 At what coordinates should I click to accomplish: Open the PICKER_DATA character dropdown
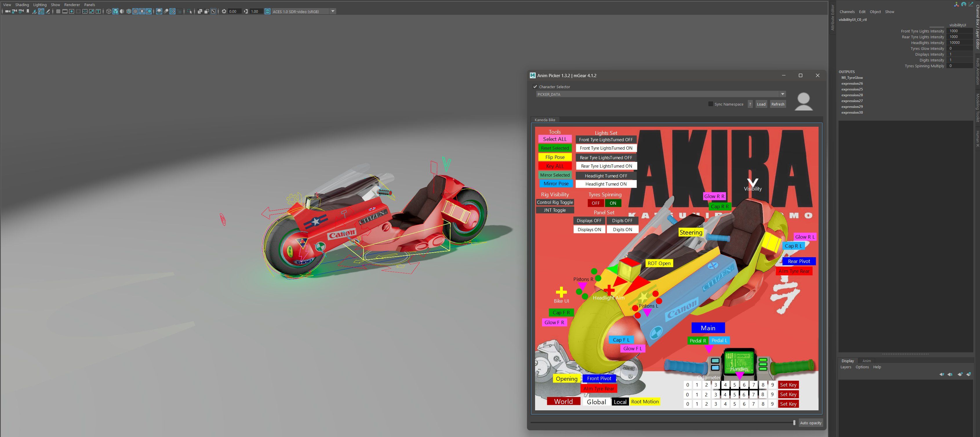(782, 95)
